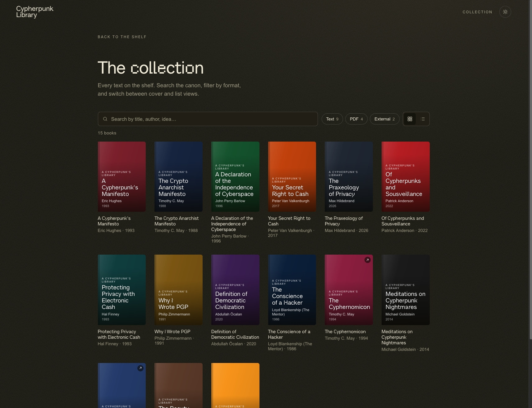The width and height of the screenshot is (532, 408).
Task: Open Of Cypherpunks and Sousveillance cover
Action: (x=406, y=177)
